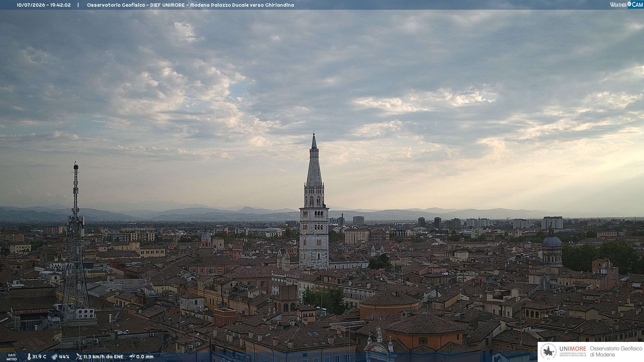Viewport: 644px width, 362px height.
Task: Click the 0.0 mm rainfall value
Action: pyautogui.click(x=145, y=357)
